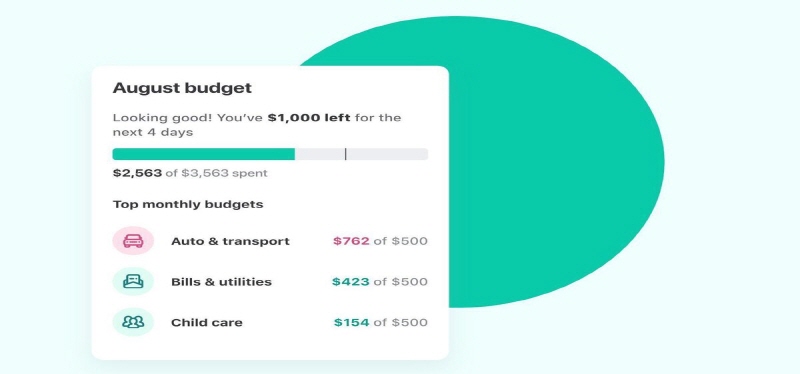800x374 pixels.
Task: Click the $762 overspent amount
Action: (x=351, y=241)
